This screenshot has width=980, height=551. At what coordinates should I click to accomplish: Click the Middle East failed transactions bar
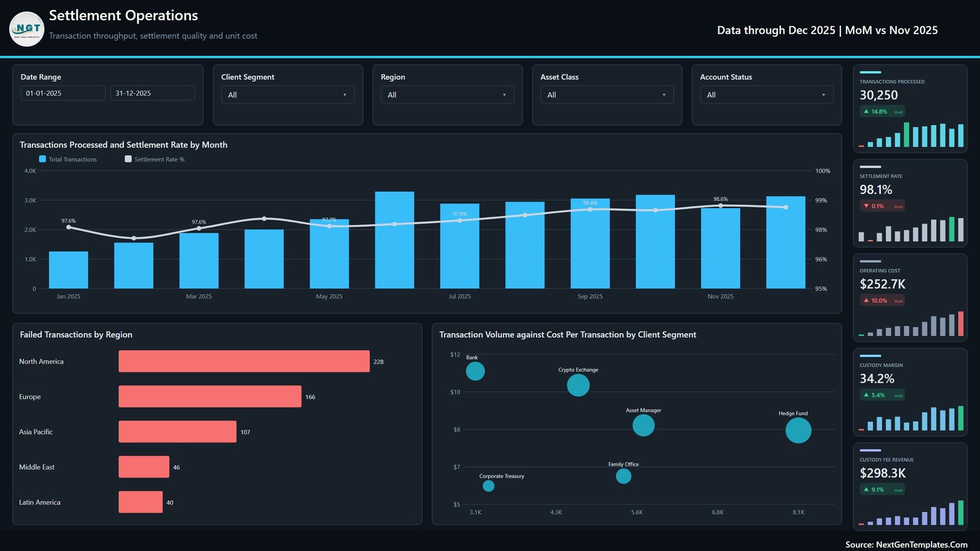(x=144, y=467)
